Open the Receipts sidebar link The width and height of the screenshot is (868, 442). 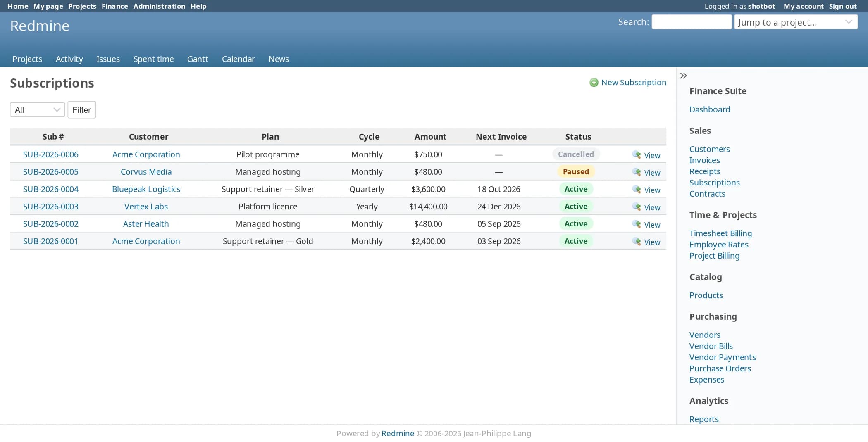[705, 171]
